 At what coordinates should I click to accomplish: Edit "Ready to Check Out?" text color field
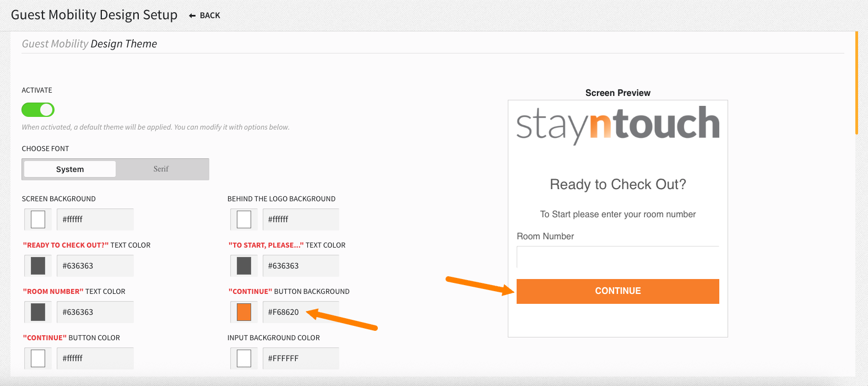click(95, 266)
